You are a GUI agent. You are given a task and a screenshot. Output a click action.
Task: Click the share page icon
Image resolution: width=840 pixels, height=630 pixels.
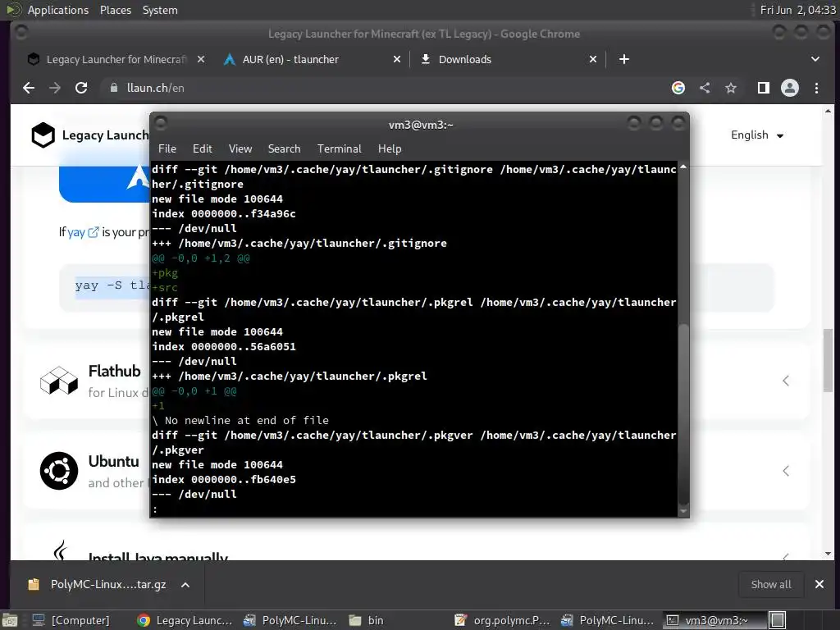pyautogui.click(x=705, y=88)
